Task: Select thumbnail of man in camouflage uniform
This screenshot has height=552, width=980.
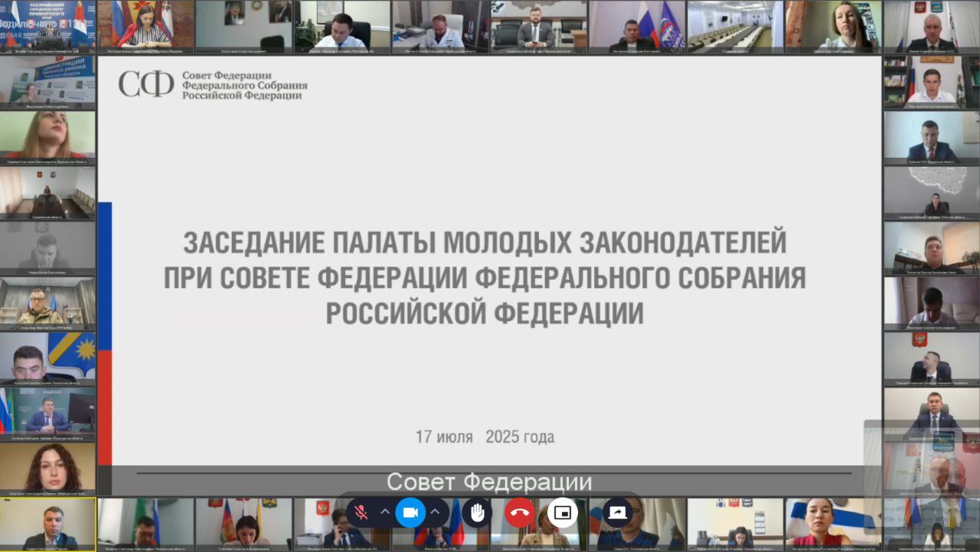Action: pyautogui.click(x=47, y=302)
